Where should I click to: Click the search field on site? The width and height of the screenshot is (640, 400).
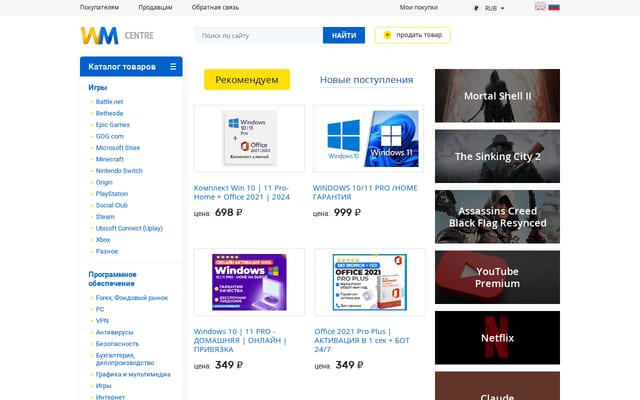[258, 36]
